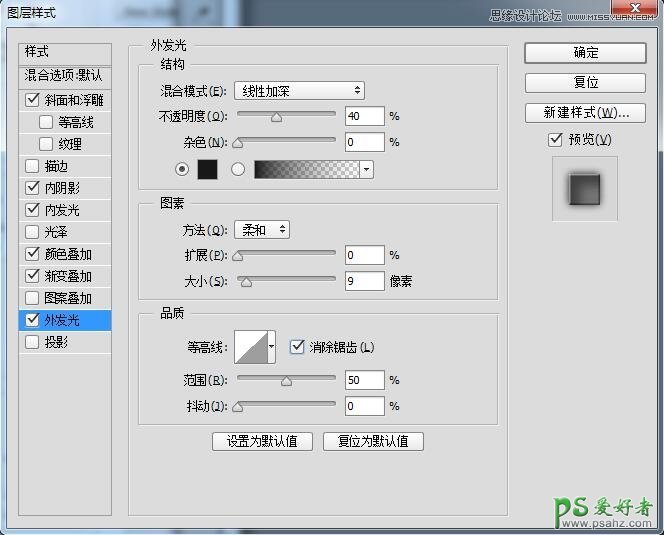664x535 pixels.
Task: Click the 不透明度 opacity slider
Action: click(x=285, y=116)
